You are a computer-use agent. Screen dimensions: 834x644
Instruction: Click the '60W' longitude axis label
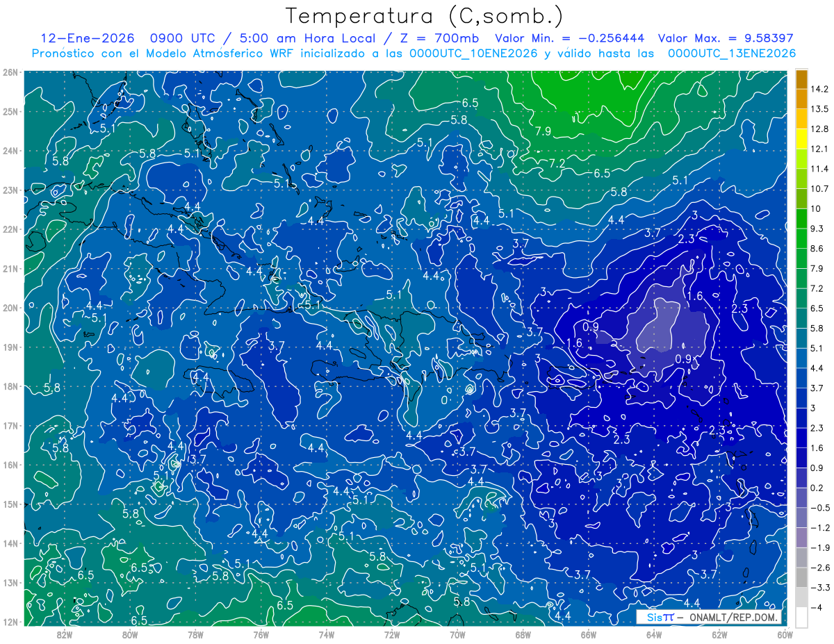click(x=785, y=634)
